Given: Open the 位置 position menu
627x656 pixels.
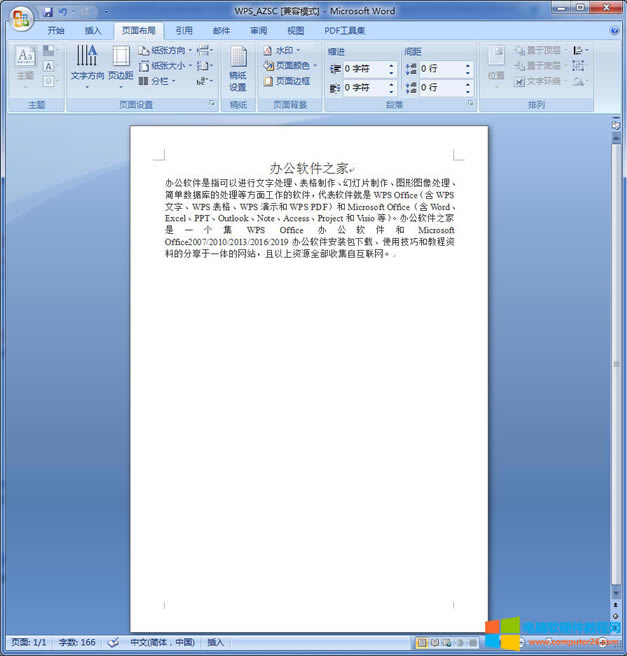Looking at the screenshot, I should click(x=496, y=67).
